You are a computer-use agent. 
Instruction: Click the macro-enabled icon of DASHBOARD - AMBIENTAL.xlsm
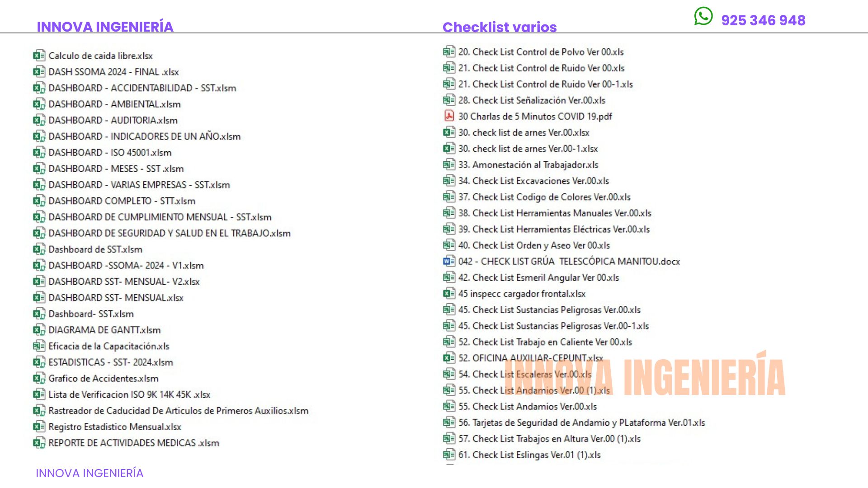(x=39, y=104)
